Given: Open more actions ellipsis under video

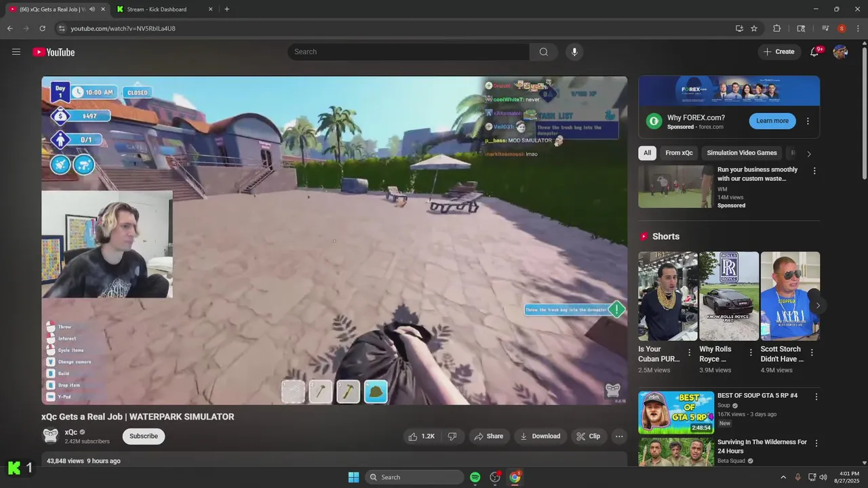Looking at the screenshot, I should click(619, 436).
